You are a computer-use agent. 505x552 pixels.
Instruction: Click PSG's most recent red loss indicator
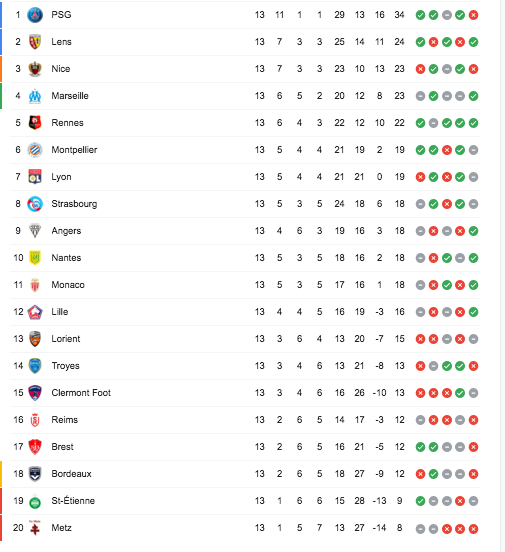[x=473, y=15]
